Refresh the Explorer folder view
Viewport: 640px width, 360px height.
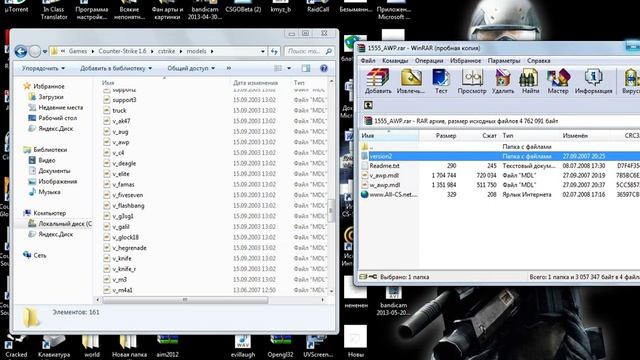pyautogui.click(x=274, y=51)
